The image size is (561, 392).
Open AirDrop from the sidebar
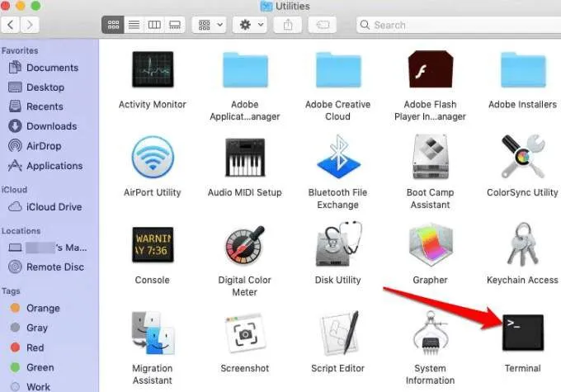(49, 146)
